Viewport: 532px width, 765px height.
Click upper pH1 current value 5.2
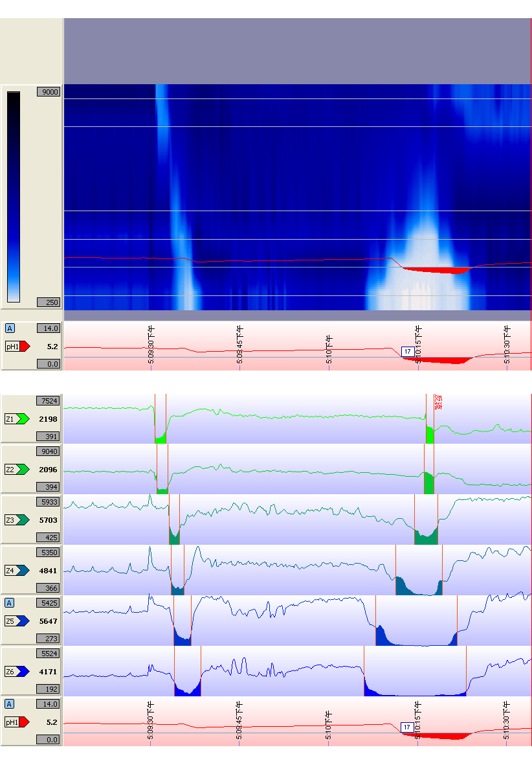[52, 347]
